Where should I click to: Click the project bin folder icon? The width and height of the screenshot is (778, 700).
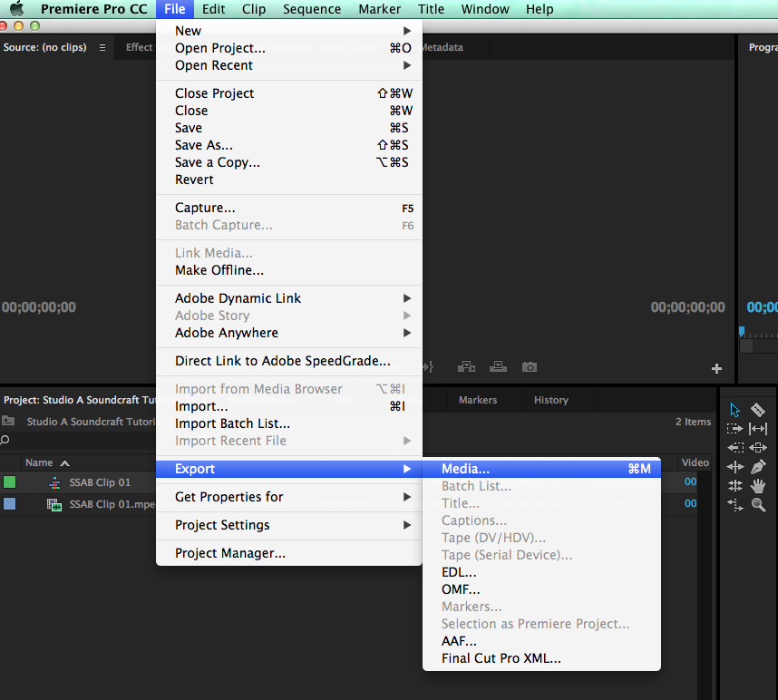[8, 422]
